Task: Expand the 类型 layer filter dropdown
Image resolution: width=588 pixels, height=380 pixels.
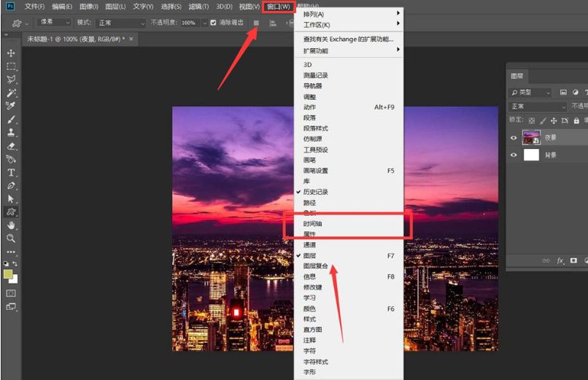Action: click(531, 93)
